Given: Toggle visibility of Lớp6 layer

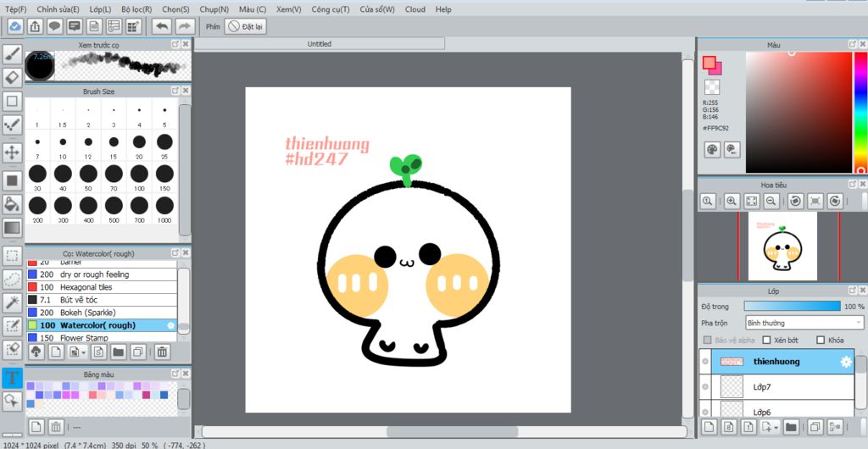Looking at the screenshot, I should 704,412.
